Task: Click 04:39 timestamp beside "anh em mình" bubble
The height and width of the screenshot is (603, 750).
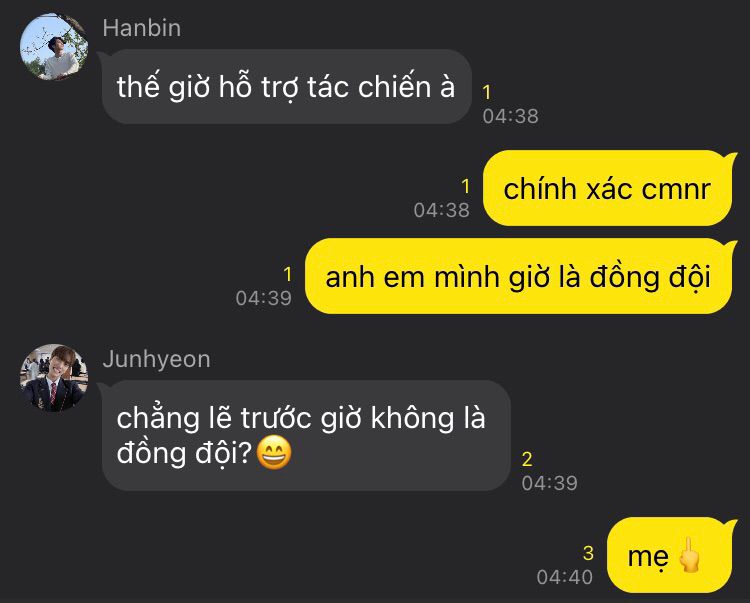Action: 264,298
